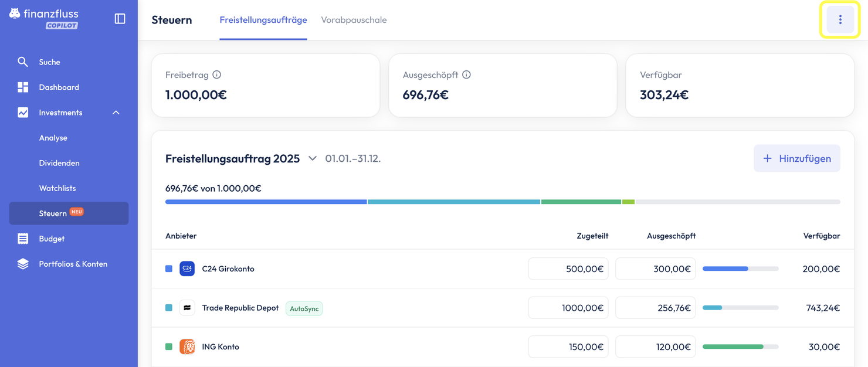Select the Freistellungsaufträge tab

tap(263, 20)
